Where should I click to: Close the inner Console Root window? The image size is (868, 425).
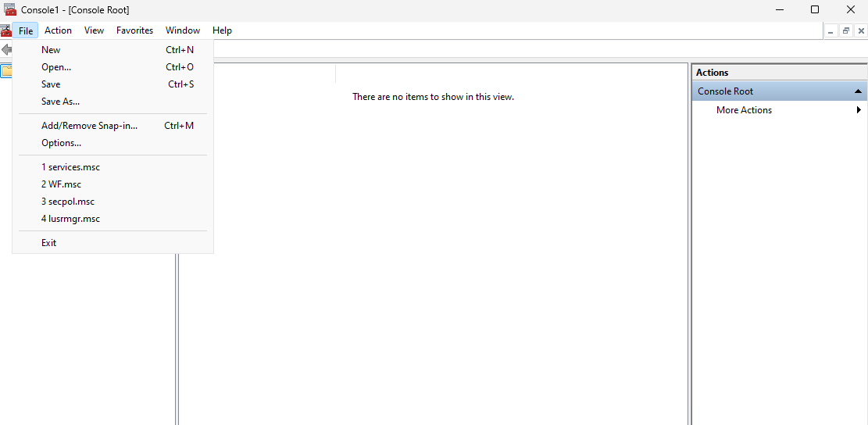click(x=861, y=30)
